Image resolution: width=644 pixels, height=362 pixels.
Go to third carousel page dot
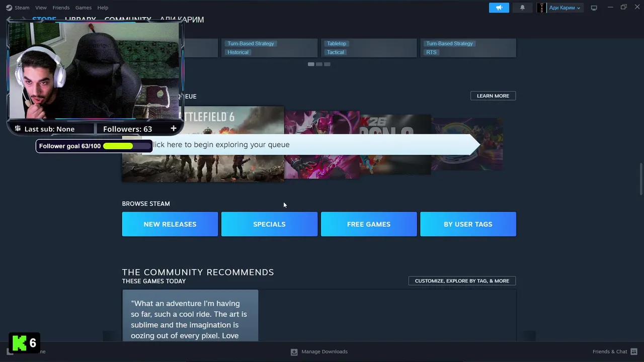[327, 64]
